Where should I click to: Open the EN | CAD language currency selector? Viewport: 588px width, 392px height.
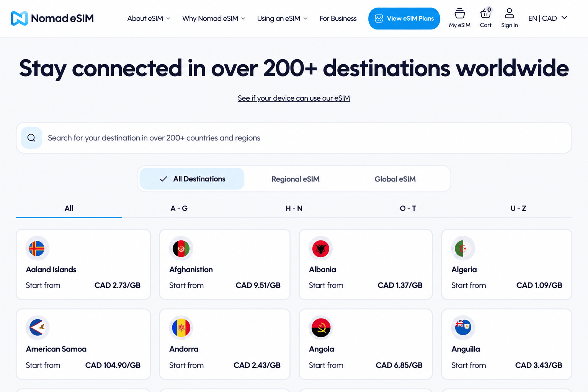547,18
